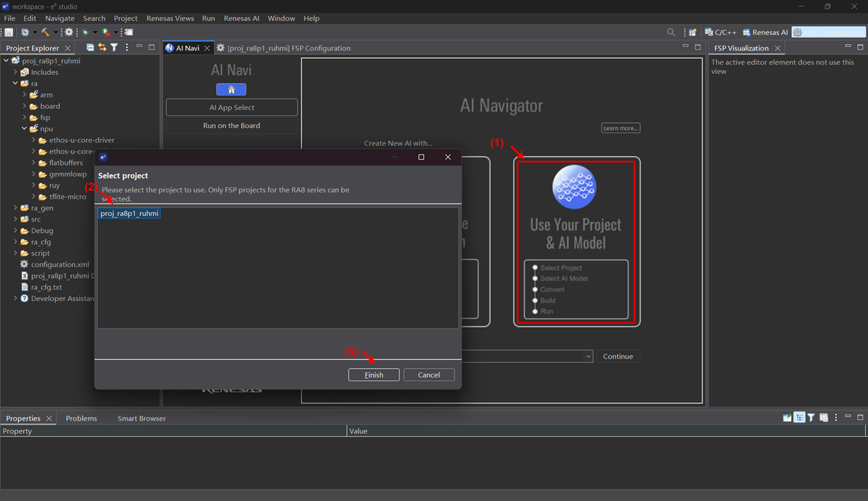The width and height of the screenshot is (868, 501).
Task: Switch to the Renesas AI perspective
Action: point(765,32)
